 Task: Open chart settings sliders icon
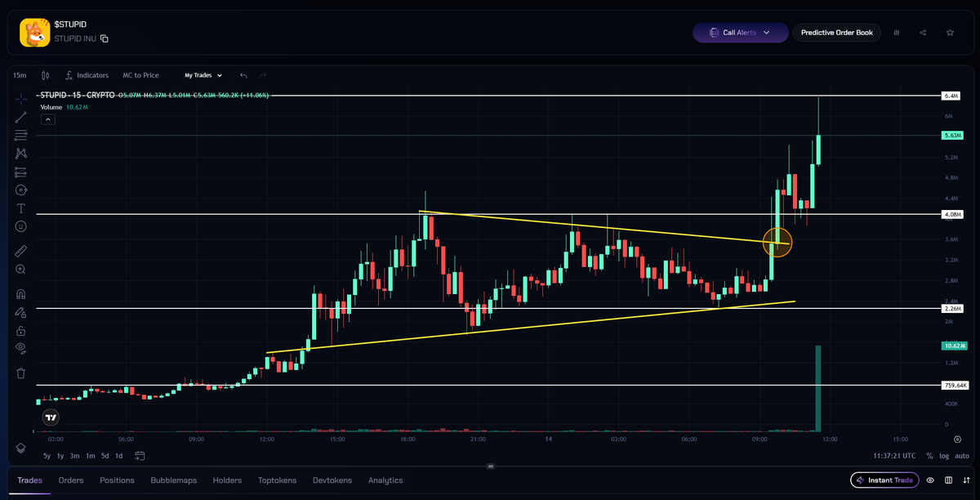click(x=897, y=33)
